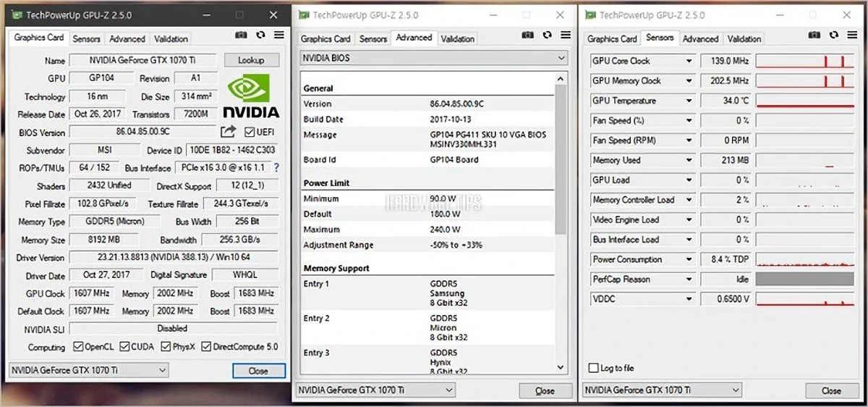The image size is (868, 407).
Task: Click GPU-Z app icon in Advanced window title bar
Action: [305, 15]
